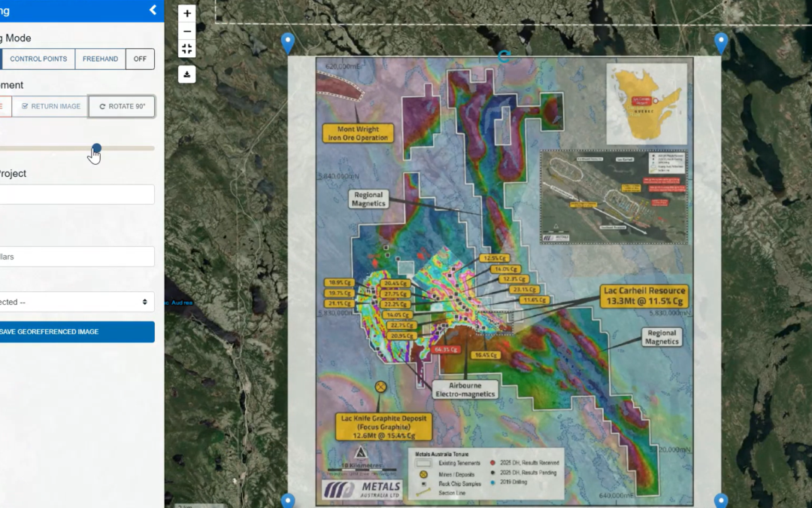Click the Lac Carheil Resource label on overlay
The image size is (812, 508).
click(x=644, y=295)
